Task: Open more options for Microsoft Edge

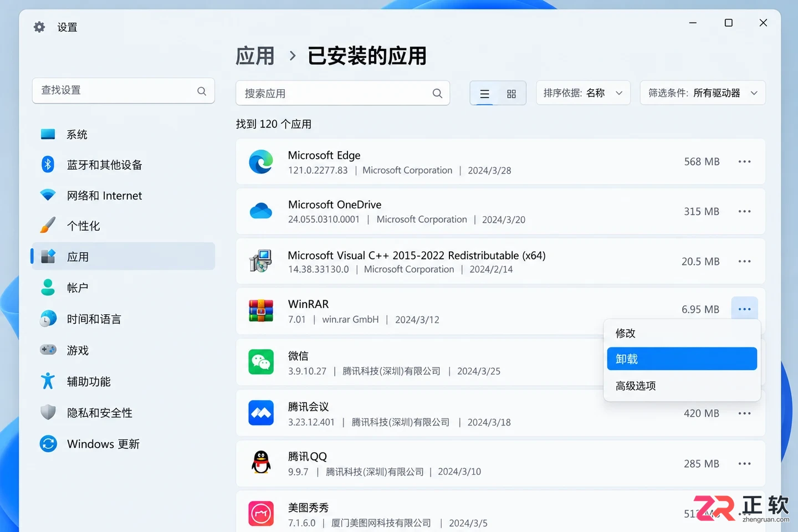Action: tap(744, 162)
